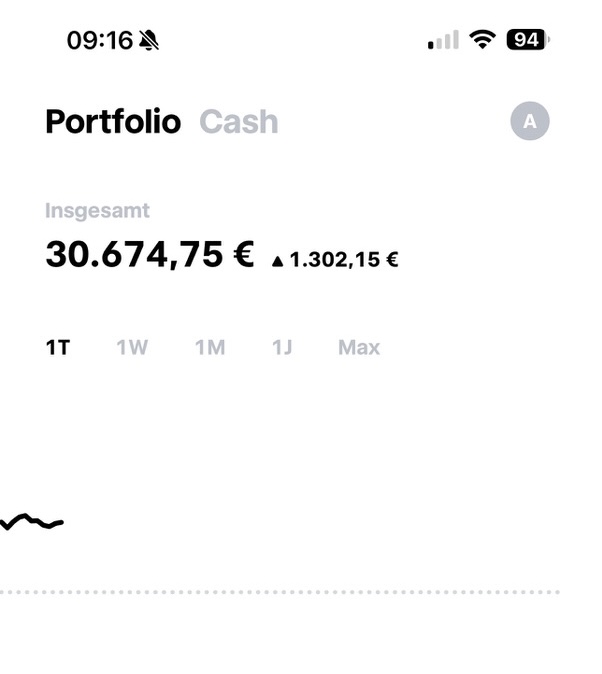Tap the Wi-Fi status icon

tap(483, 40)
